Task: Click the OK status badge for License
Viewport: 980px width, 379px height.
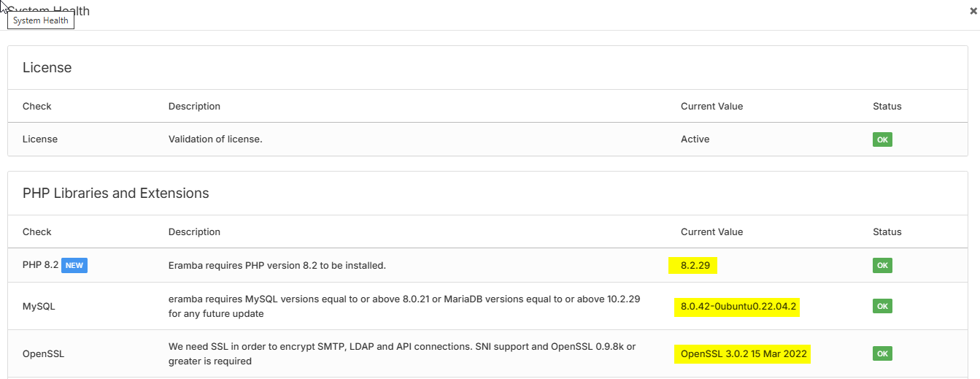Action: [882, 139]
